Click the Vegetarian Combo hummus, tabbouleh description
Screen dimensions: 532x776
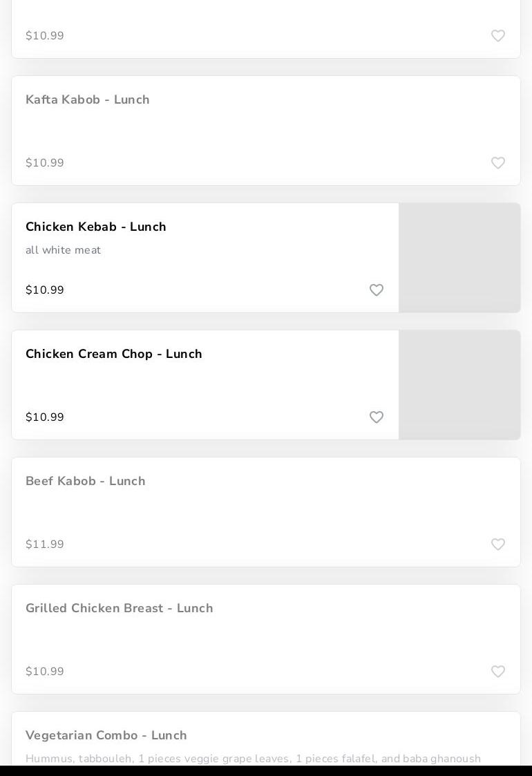click(253, 759)
